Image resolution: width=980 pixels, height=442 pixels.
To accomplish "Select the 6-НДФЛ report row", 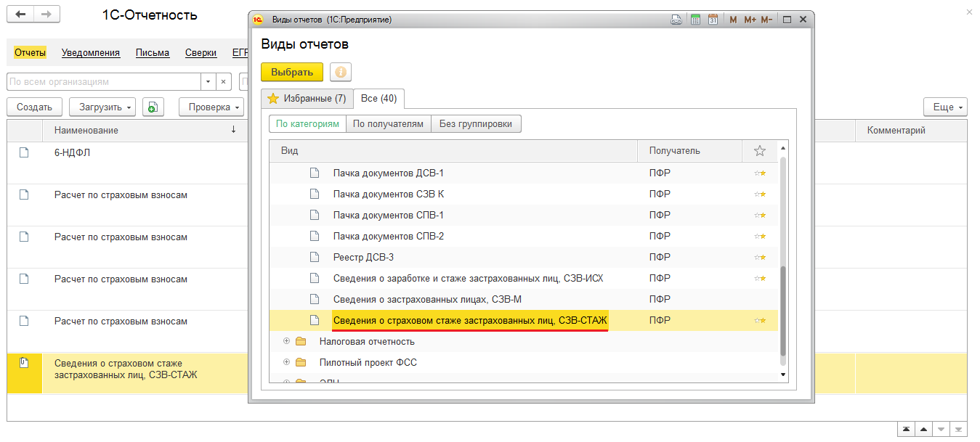I will tap(127, 163).
